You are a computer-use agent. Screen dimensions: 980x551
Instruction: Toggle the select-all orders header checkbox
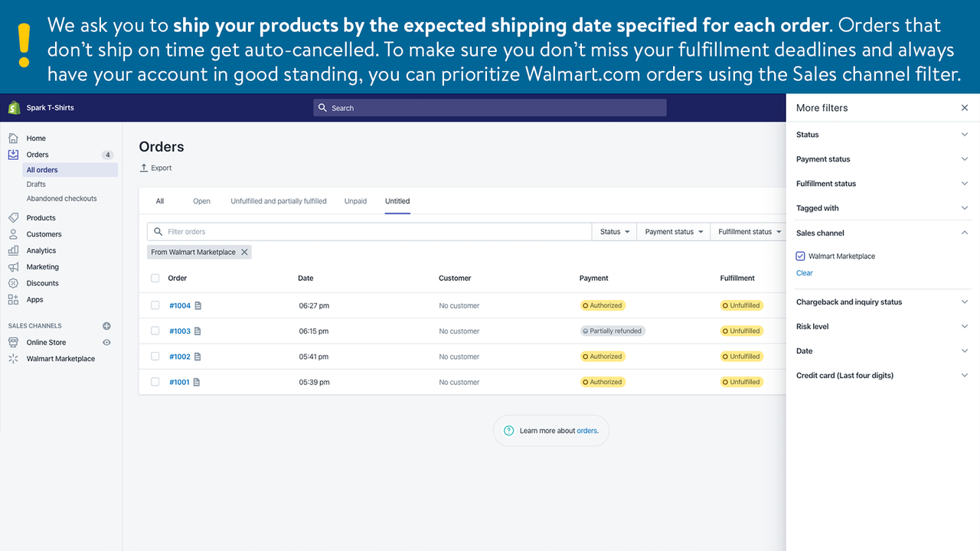tap(155, 279)
